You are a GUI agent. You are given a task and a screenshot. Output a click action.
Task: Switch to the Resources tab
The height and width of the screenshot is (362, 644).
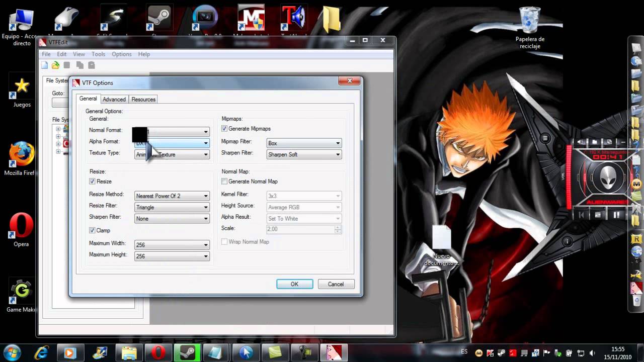point(143,99)
